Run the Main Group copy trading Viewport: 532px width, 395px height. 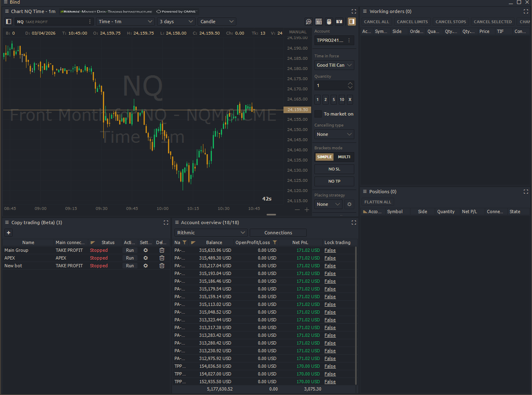point(130,250)
